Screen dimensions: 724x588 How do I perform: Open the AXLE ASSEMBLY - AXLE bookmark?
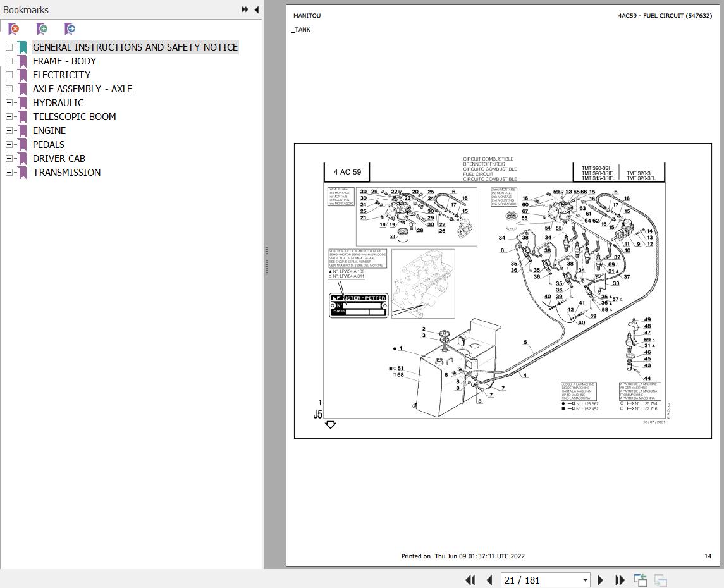point(82,89)
